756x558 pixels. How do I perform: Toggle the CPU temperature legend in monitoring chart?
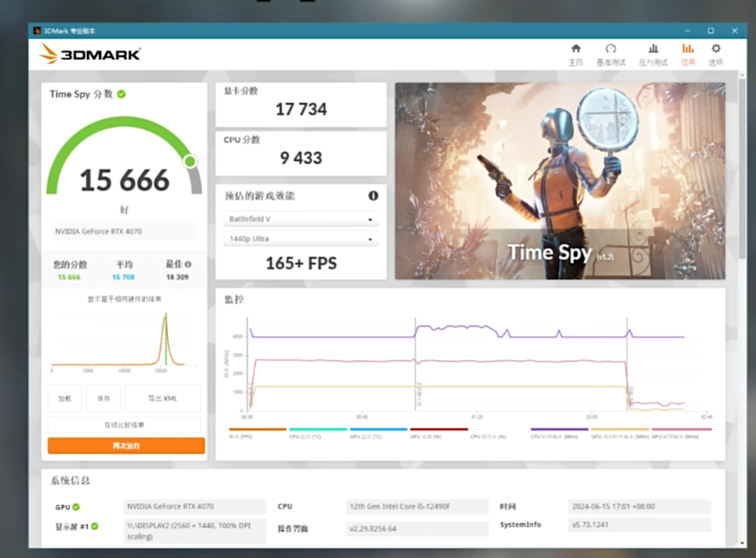point(317,432)
